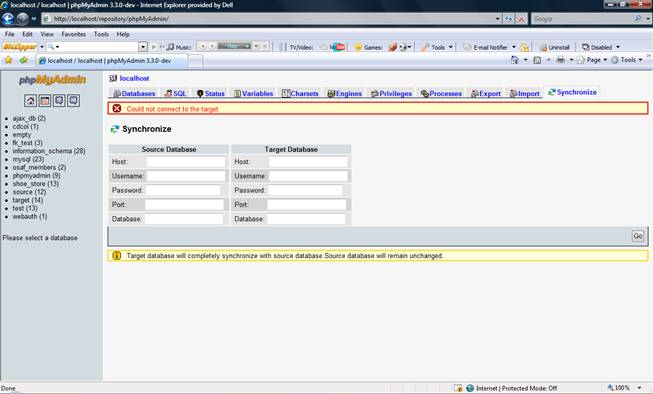Click the red error icon in message
Screen dimensions: 653x394
pos(117,108)
